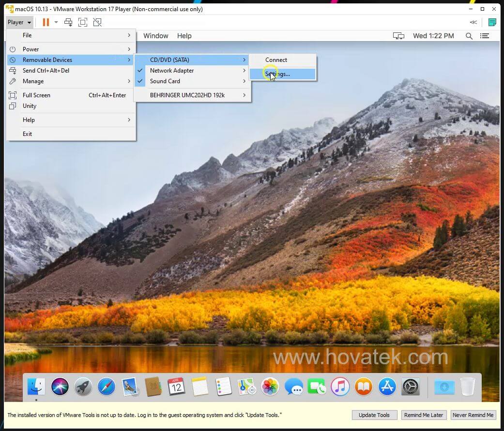
Task: Open iTunes from the Dock
Action: point(340,386)
